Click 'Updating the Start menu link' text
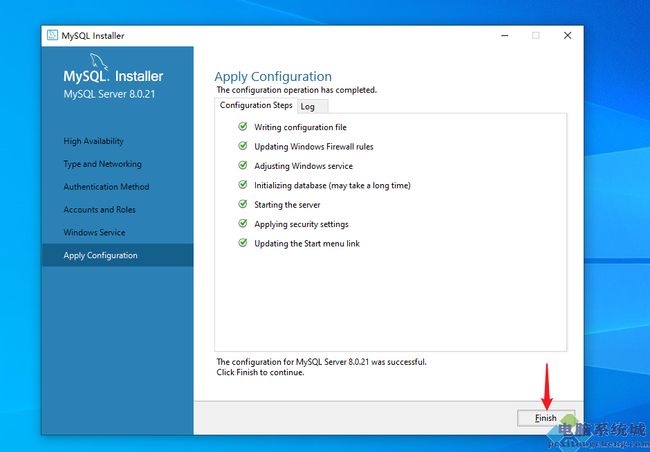The width and height of the screenshot is (650, 452). (307, 244)
